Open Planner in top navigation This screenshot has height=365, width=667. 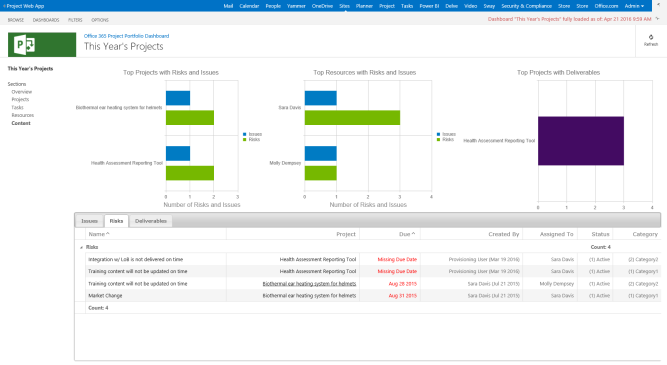click(x=364, y=6)
